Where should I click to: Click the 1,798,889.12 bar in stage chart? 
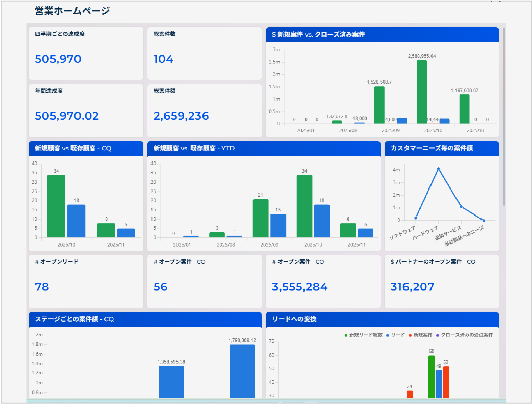[x=242, y=371]
